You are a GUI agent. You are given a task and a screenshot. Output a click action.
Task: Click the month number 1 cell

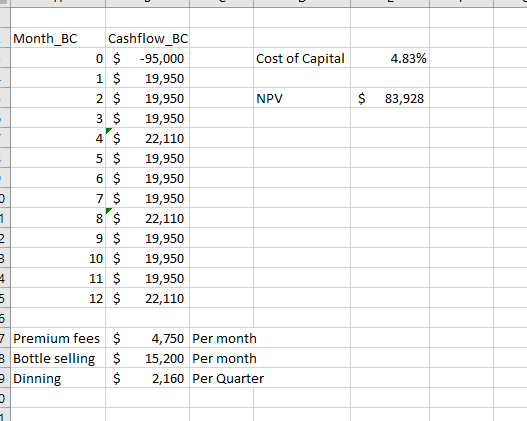pos(58,78)
